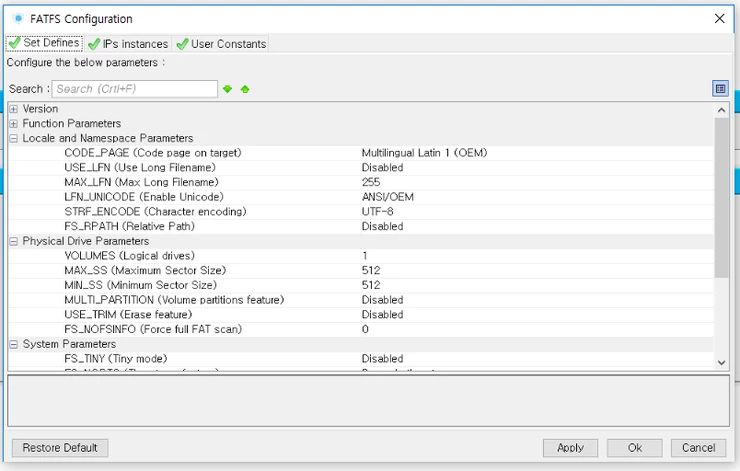Focus the Search input field

pyautogui.click(x=135, y=89)
